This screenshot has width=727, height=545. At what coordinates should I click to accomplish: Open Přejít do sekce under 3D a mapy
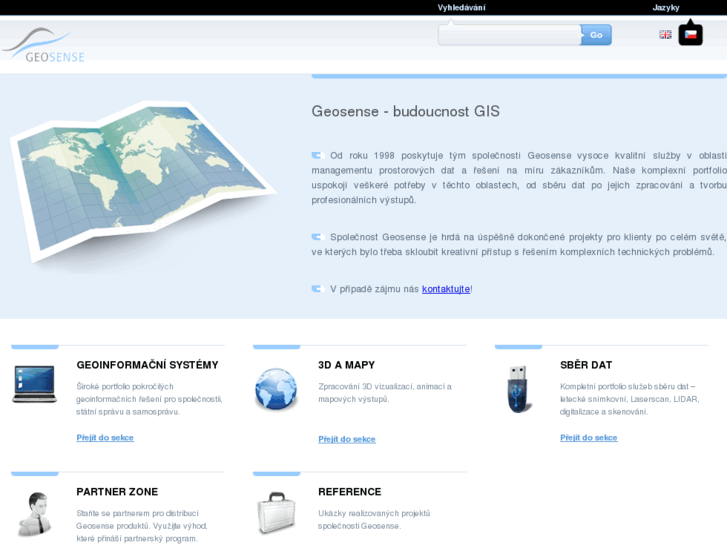pyautogui.click(x=347, y=439)
